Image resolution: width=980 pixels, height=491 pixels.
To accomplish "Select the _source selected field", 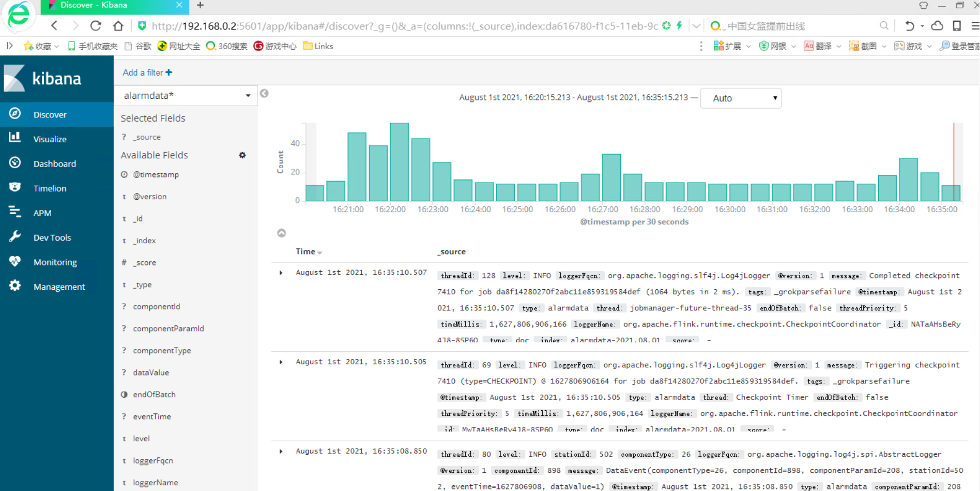I will click(147, 137).
